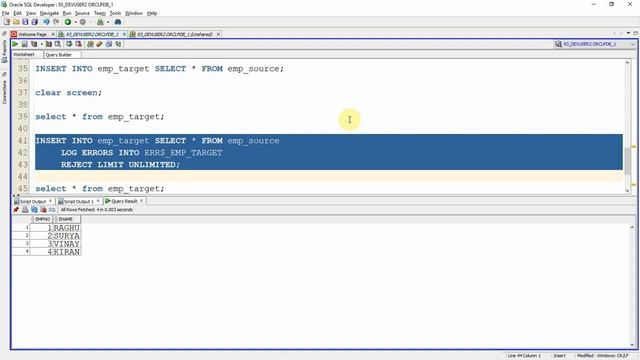Screen dimensions: 640x360
Task: Click the Refresh icon in Query Result toolbar
Action: pyautogui.click(x=34, y=210)
